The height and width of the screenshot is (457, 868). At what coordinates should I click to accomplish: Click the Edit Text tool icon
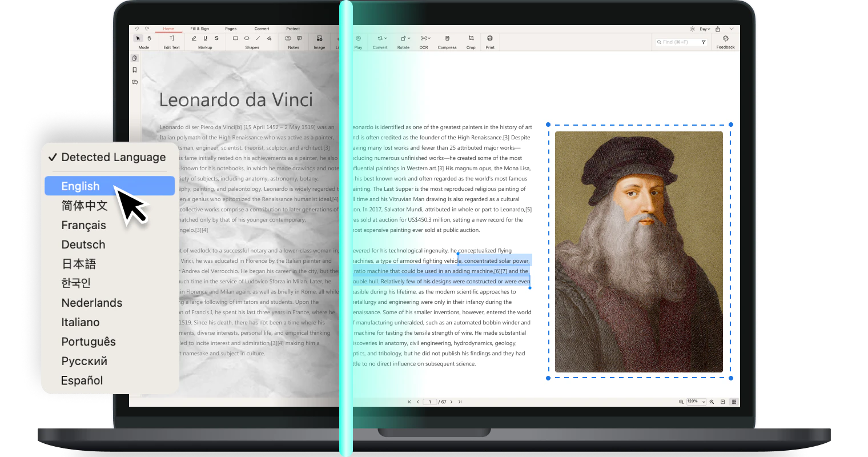tap(171, 38)
